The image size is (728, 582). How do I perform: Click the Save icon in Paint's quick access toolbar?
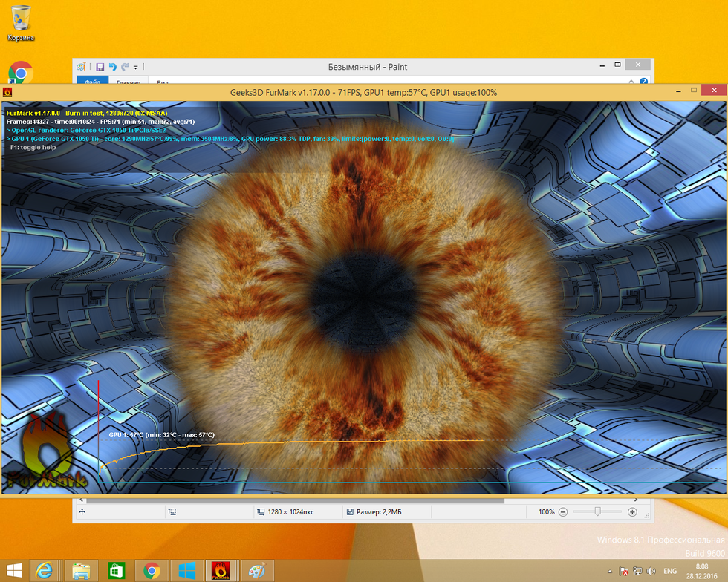point(100,67)
